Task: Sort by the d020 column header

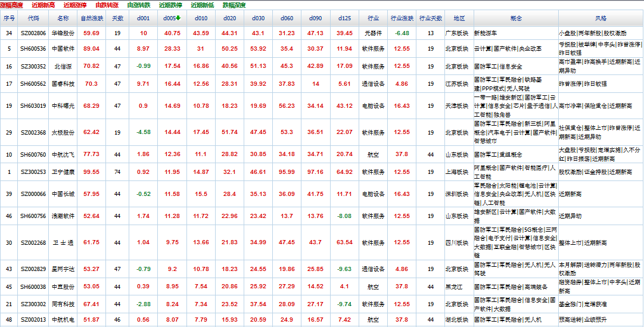Action: (229, 18)
